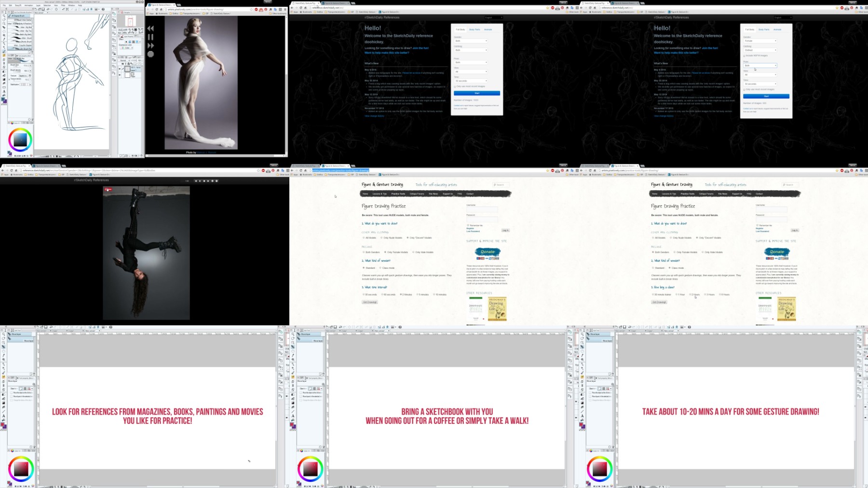Open 'English' language dropdown on Gender 'Both' SketchDaily page

point(493,17)
